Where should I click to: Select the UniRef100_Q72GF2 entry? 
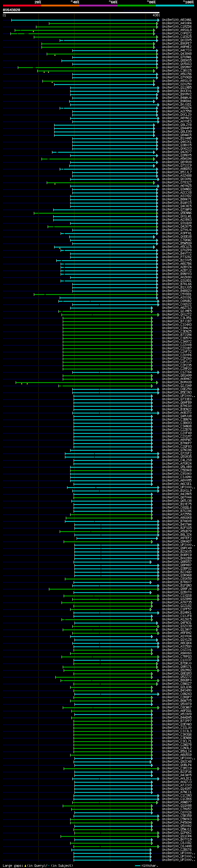click(x=176, y=453)
